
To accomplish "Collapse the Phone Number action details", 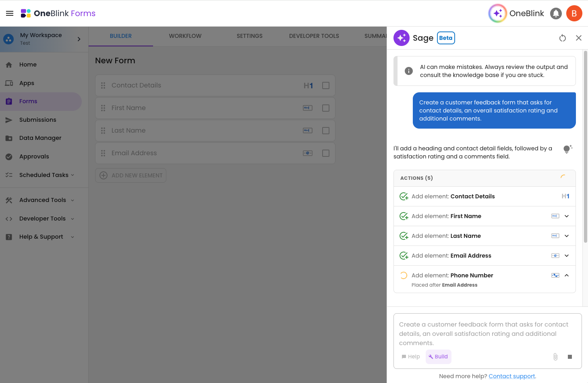I will point(567,275).
